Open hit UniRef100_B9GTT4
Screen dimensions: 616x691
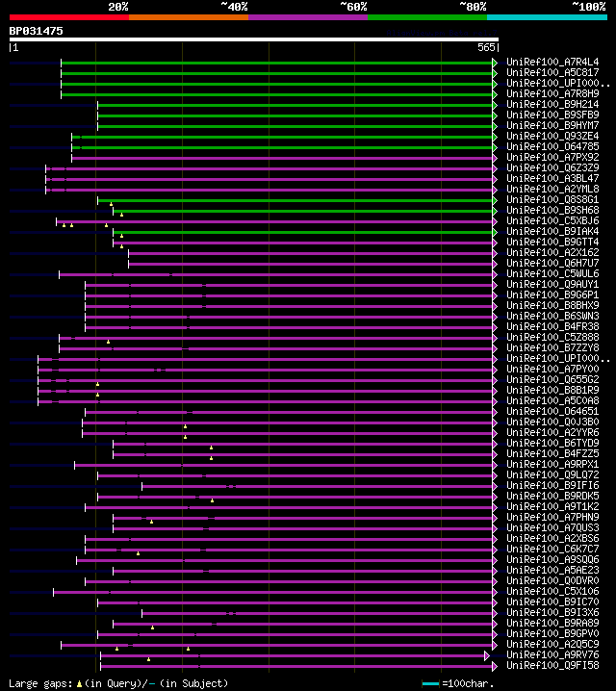552,242
